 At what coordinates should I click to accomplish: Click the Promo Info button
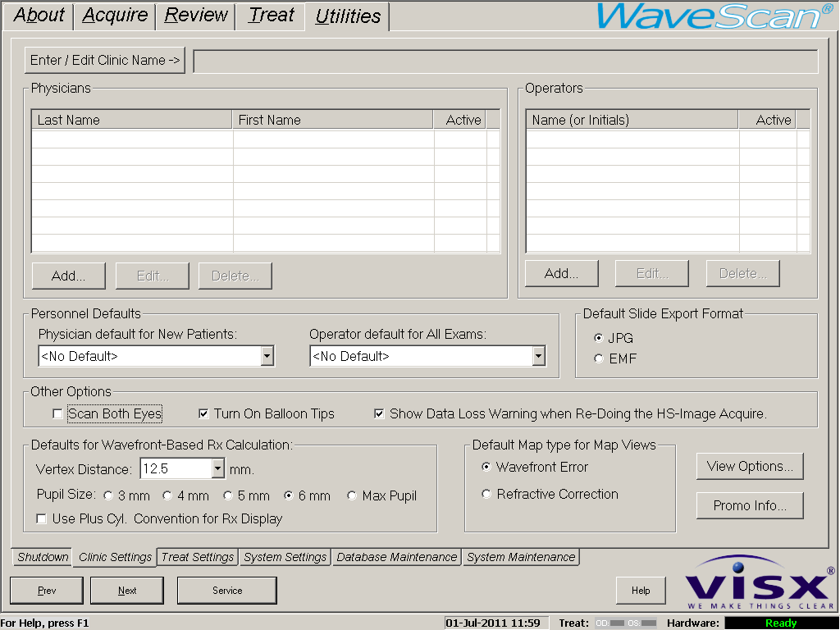tap(750, 505)
